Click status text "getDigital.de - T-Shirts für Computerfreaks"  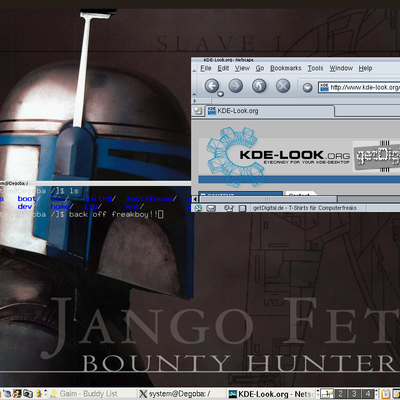coord(305,208)
